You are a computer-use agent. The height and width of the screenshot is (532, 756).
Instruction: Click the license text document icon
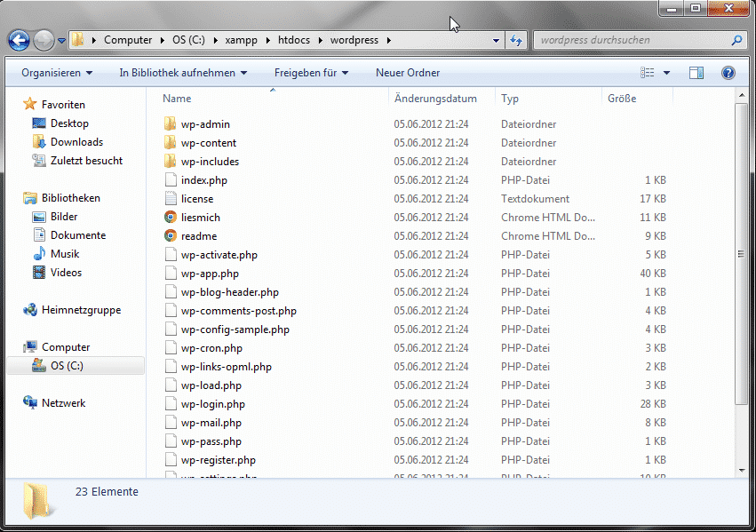(x=171, y=199)
